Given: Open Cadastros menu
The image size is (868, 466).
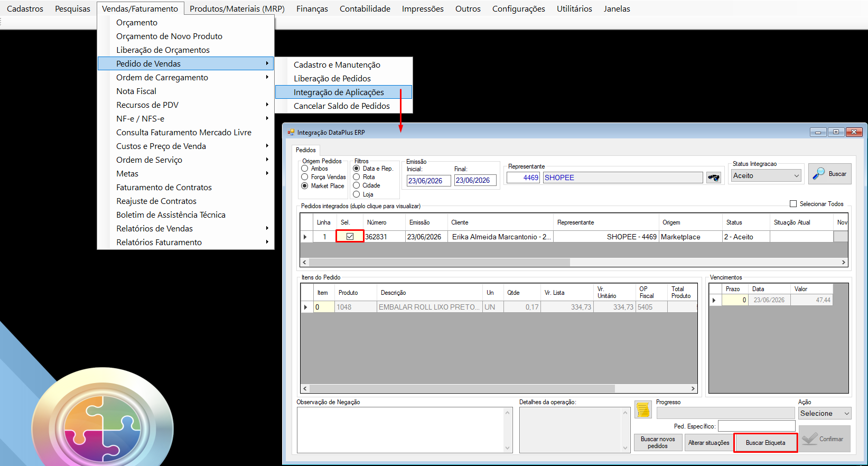Looking at the screenshot, I should point(25,9).
